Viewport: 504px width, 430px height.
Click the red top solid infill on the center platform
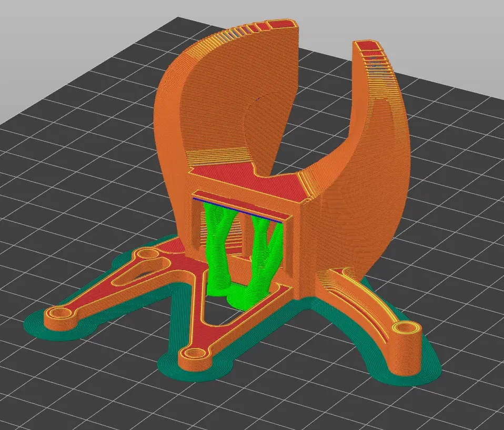[251, 181]
